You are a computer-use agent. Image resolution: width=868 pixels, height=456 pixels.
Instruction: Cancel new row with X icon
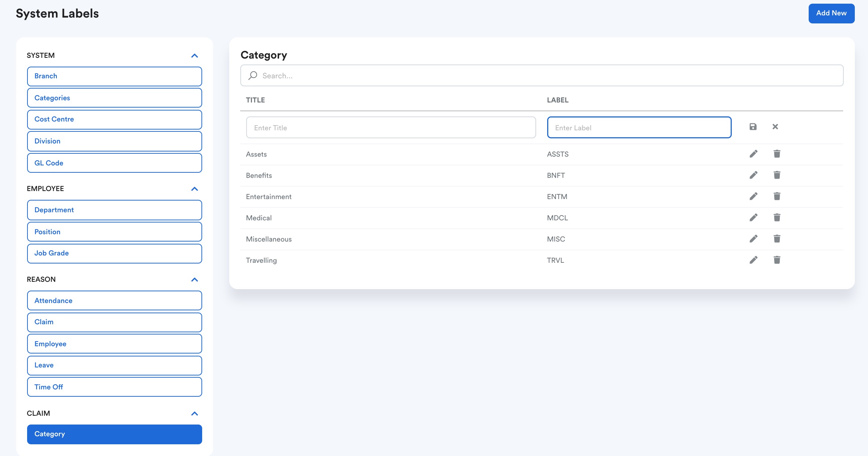point(775,127)
